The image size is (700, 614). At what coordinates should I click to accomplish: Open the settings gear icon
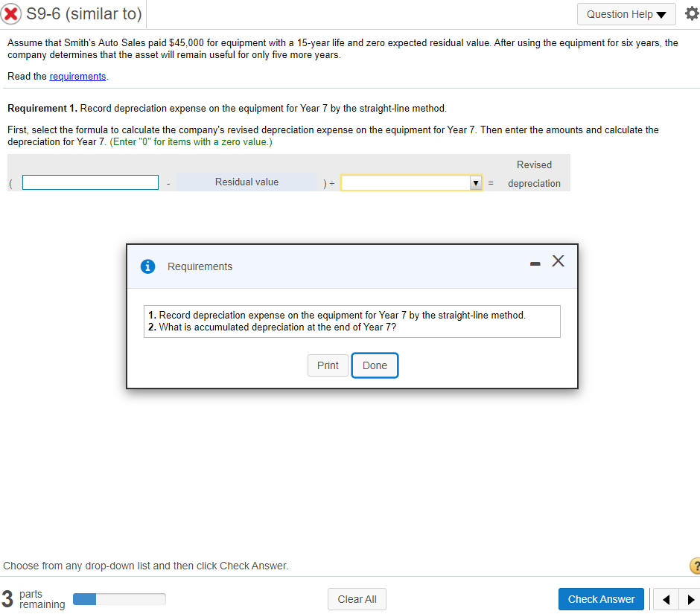(x=692, y=14)
